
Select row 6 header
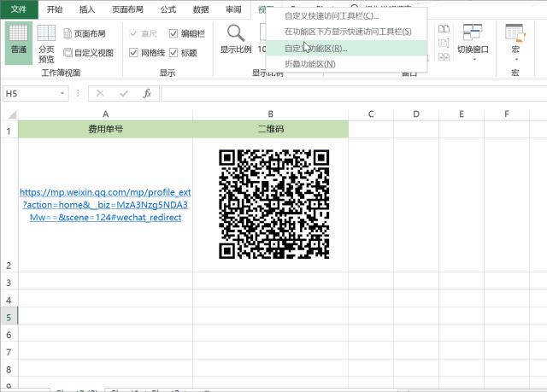[x=9, y=333]
